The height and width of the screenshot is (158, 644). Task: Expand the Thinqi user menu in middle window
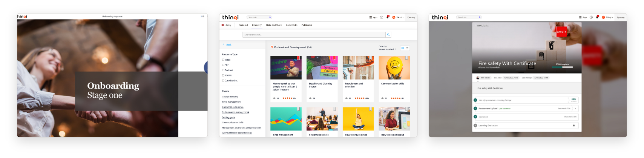[398, 17]
